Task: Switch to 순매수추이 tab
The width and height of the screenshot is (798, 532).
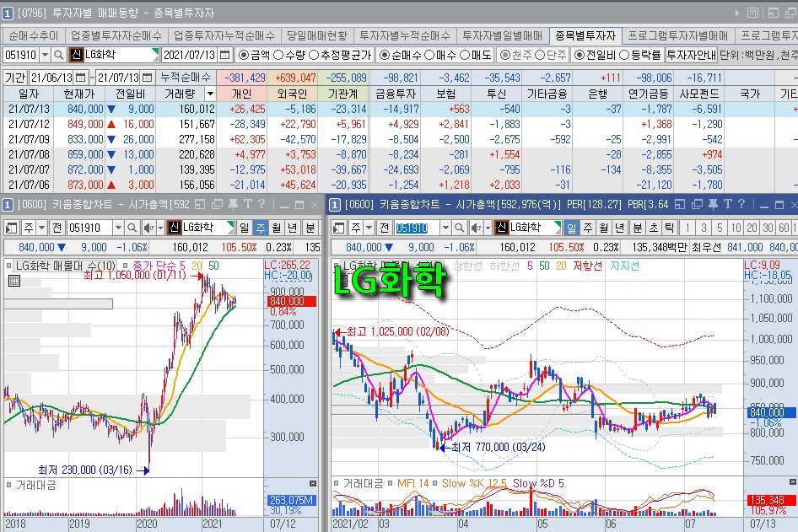Action: [x=34, y=35]
